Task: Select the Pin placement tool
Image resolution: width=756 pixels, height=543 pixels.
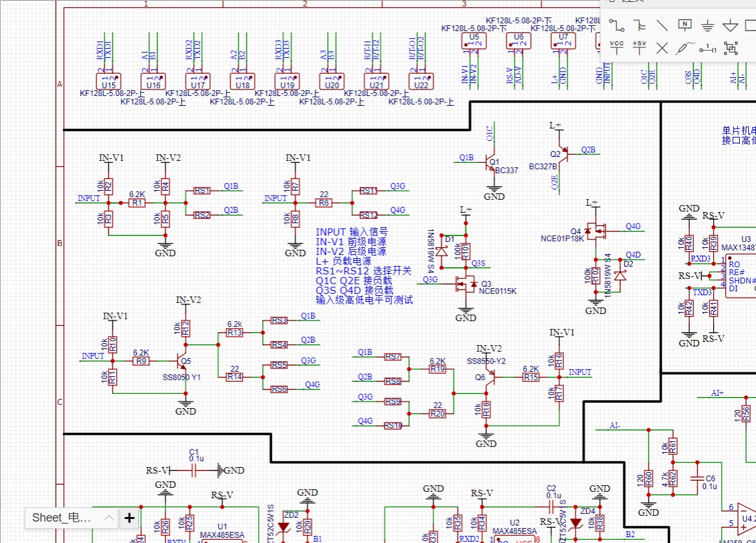Action: [x=707, y=48]
